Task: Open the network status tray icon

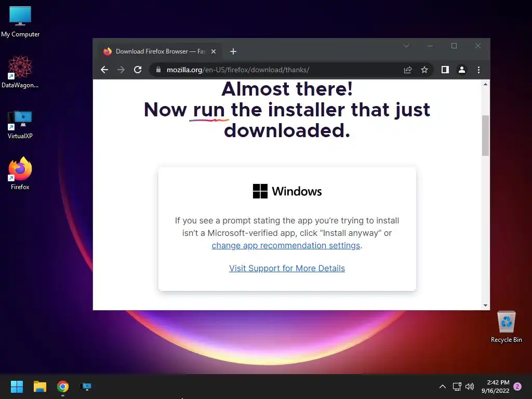Action: [457, 387]
